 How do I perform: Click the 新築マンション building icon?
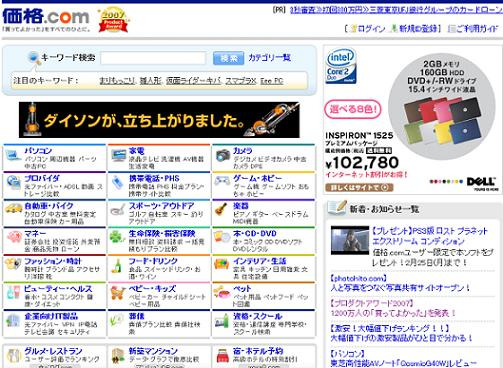(118, 356)
